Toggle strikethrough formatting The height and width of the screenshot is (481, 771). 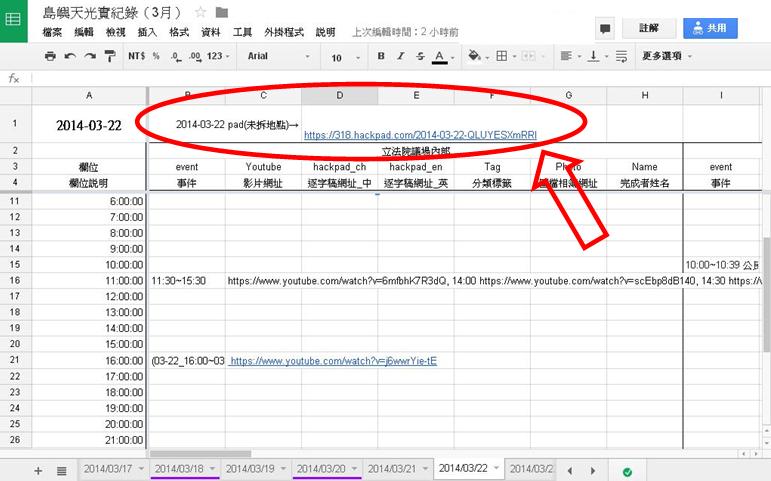(x=418, y=57)
